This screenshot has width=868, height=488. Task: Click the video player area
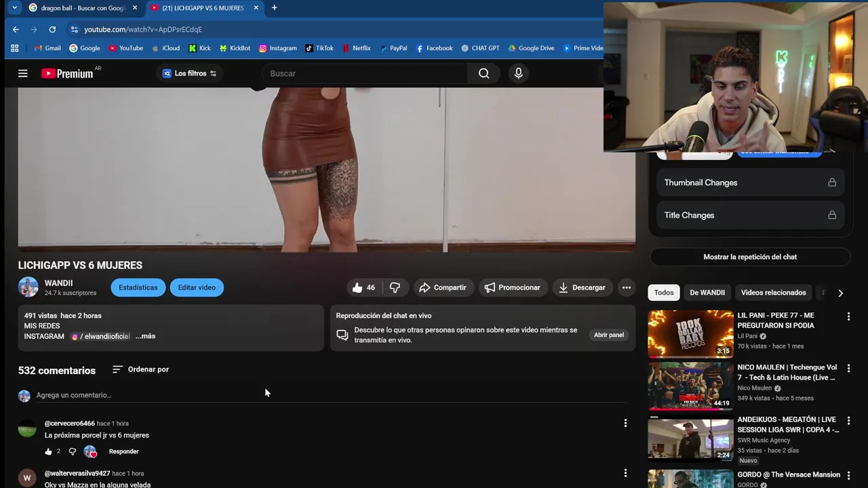click(326, 169)
